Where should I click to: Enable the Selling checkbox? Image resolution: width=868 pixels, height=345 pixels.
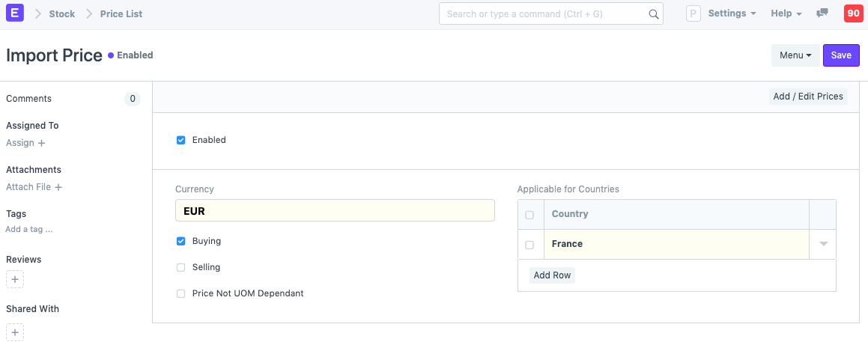point(180,267)
